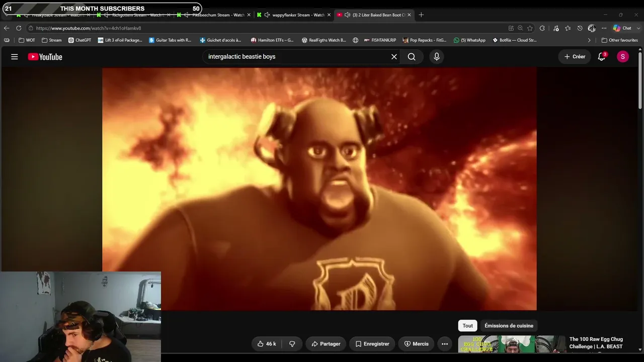Image resolution: width=644 pixels, height=362 pixels.
Task: Start voice search with the microphone
Action: coord(437,57)
